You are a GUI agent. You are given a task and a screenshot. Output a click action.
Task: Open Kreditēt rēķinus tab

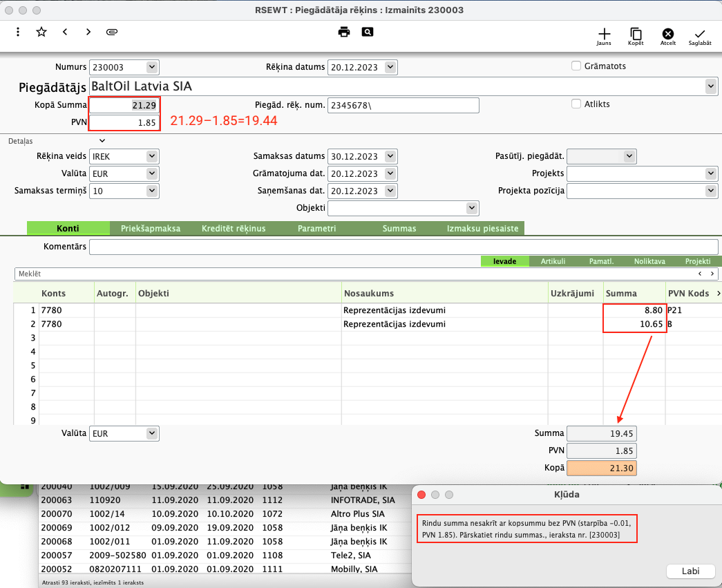coord(234,229)
